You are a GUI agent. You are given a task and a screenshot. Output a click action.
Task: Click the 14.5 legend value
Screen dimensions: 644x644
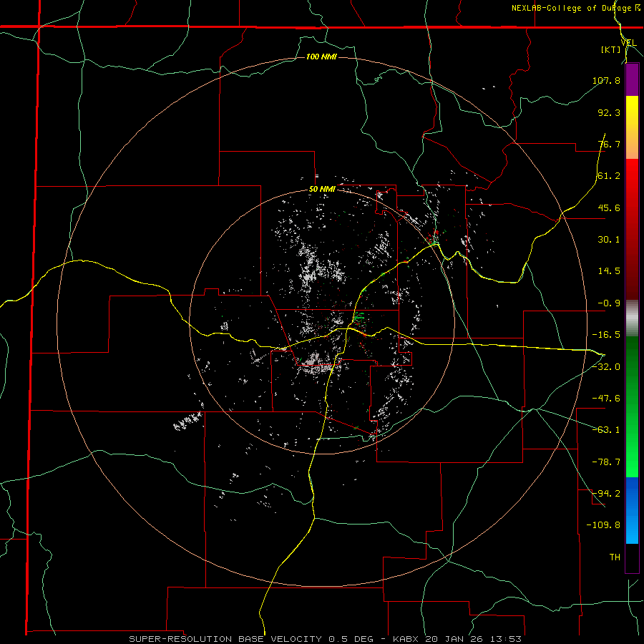(609, 271)
